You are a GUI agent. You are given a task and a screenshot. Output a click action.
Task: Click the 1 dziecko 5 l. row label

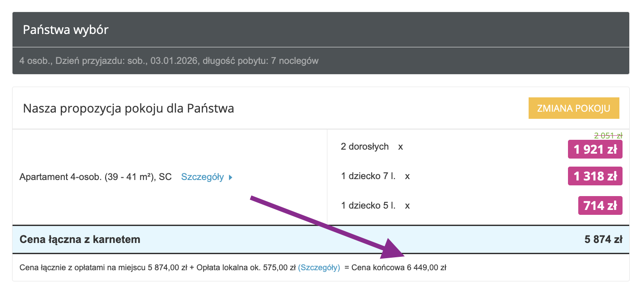point(369,205)
